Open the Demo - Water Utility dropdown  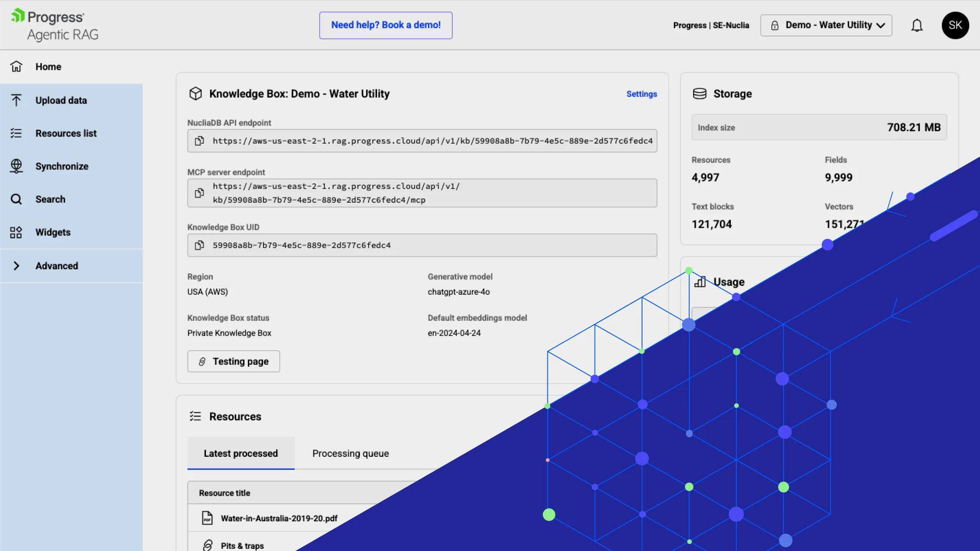point(825,25)
